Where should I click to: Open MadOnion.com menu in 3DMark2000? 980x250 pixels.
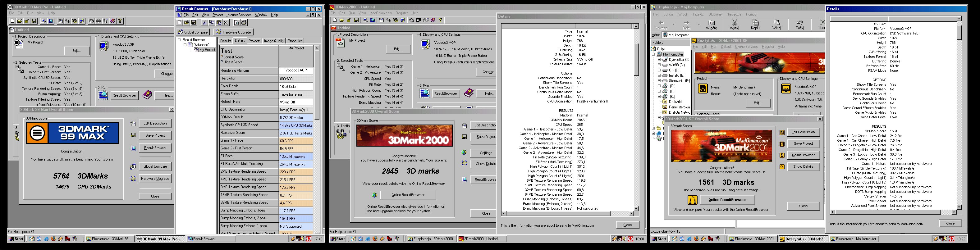[380, 13]
